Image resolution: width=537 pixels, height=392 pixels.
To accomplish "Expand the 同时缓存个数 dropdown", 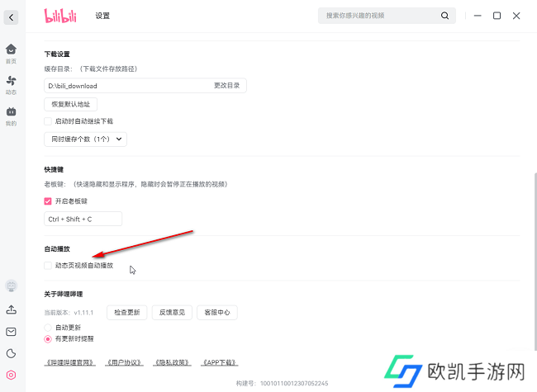I will point(85,139).
